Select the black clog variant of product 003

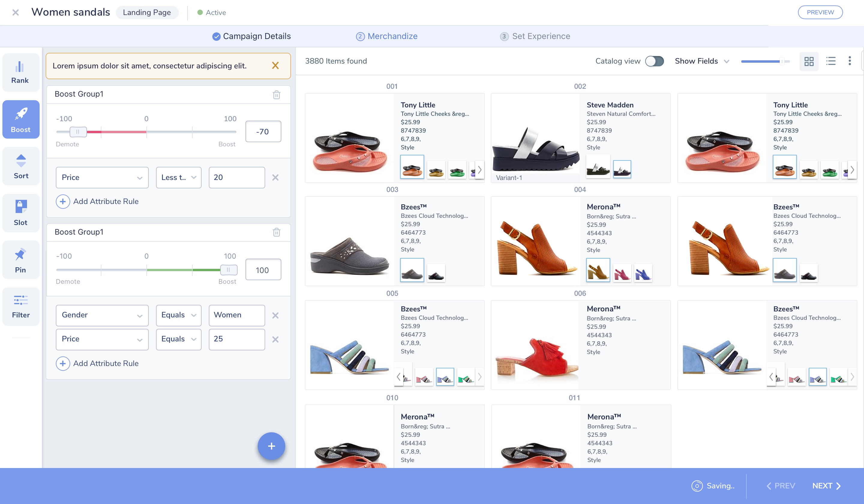point(436,273)
